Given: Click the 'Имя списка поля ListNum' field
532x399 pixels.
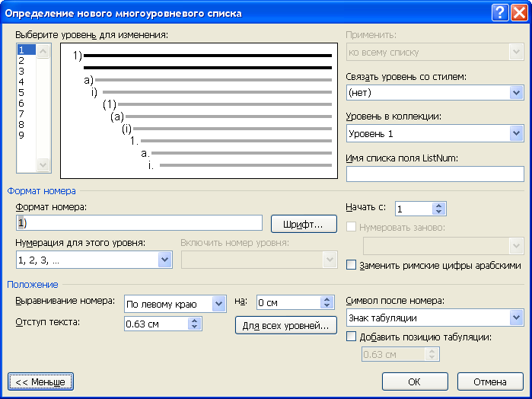Looking at the screenshot, I should (435, 174).
